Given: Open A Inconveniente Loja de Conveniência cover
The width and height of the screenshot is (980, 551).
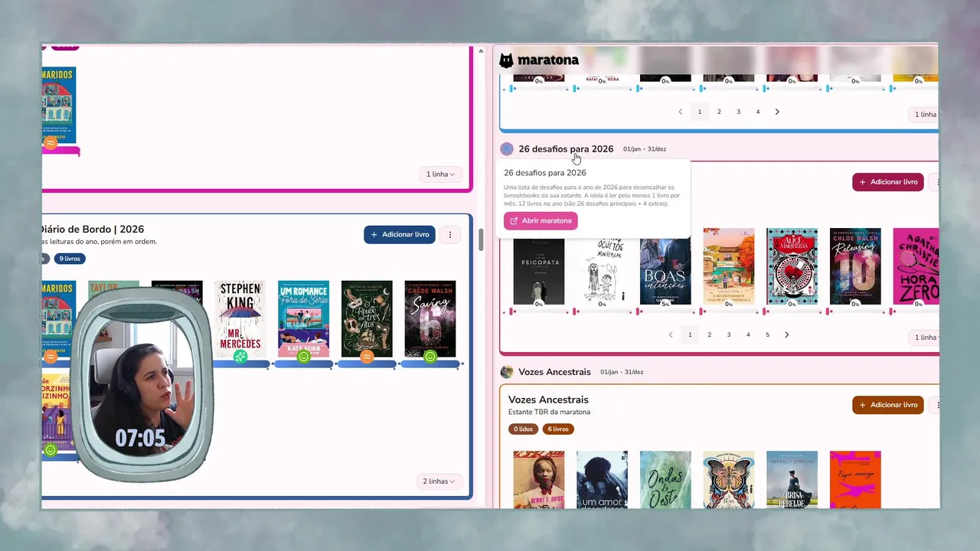Looking at the screenshot, I should [729, 266].
